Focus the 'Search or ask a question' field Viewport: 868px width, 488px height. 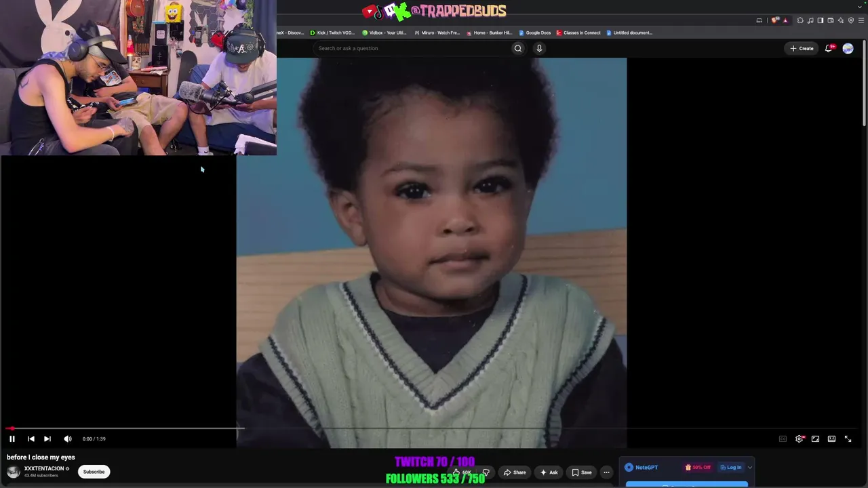(x=412, y=48)
